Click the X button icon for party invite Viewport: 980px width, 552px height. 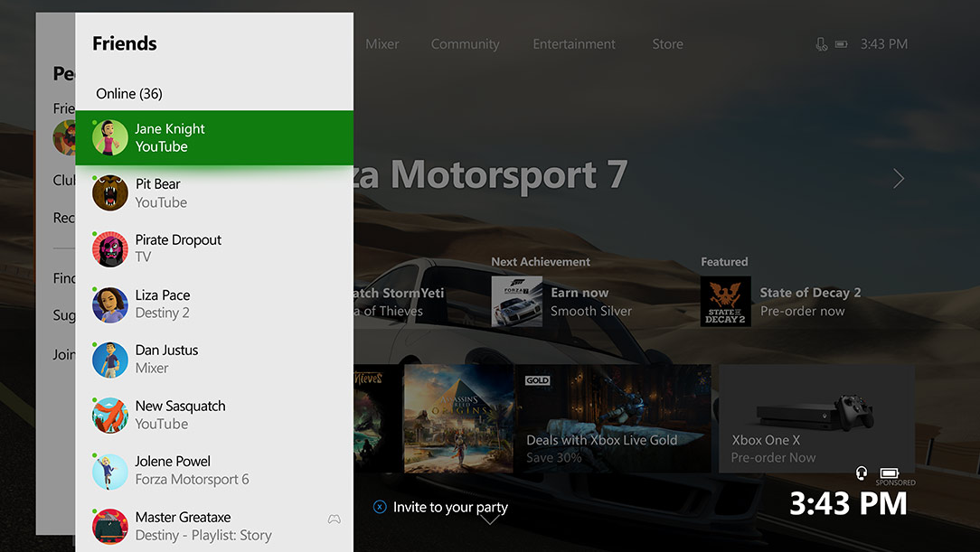[380, 507]
